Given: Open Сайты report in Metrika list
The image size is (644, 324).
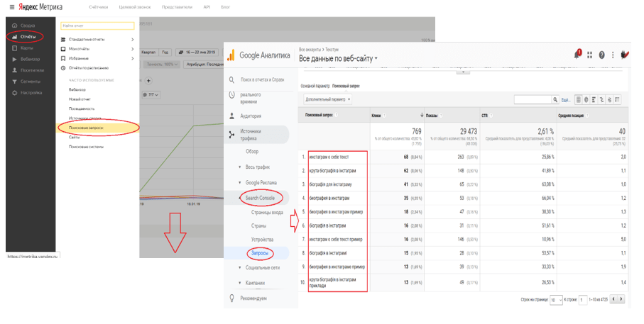Looking at the screenshot, I should point(75,138).
